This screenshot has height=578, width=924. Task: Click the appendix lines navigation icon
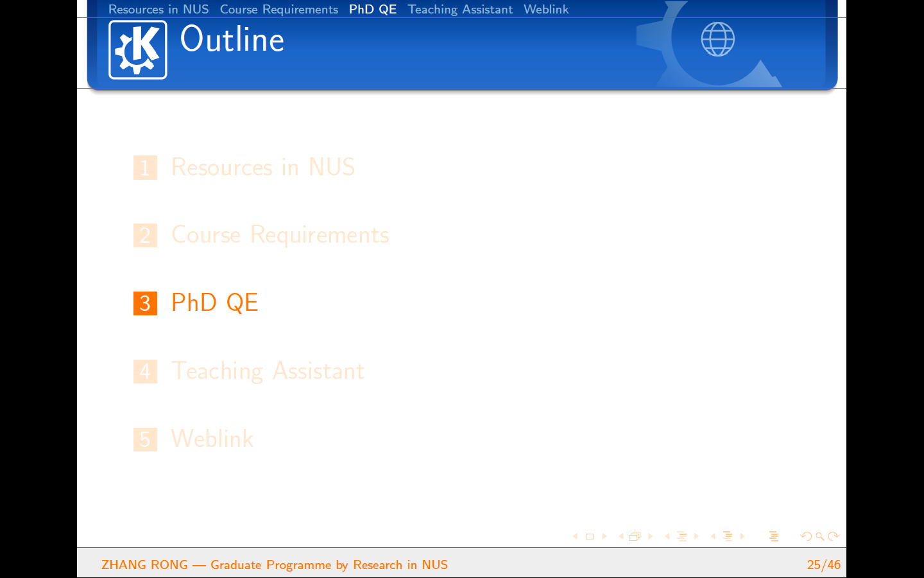click(774, 536)
